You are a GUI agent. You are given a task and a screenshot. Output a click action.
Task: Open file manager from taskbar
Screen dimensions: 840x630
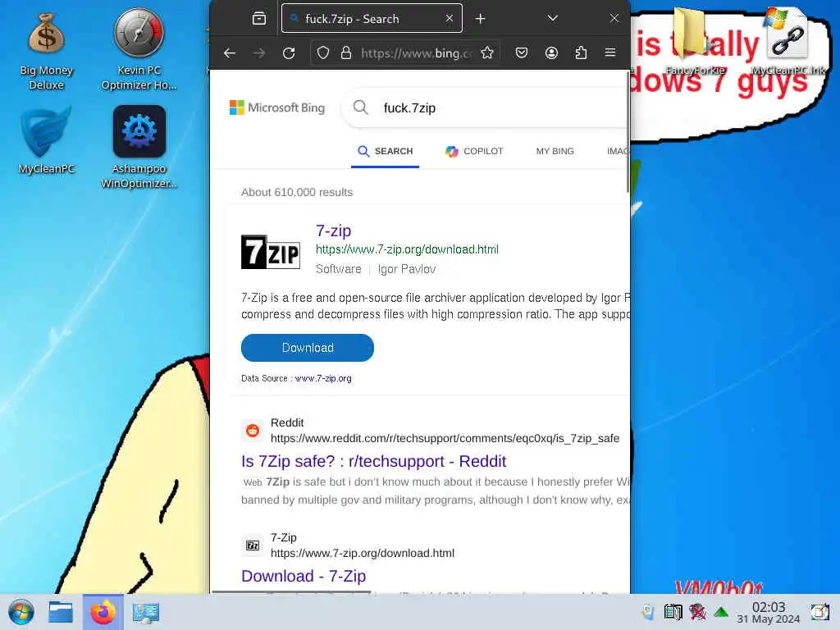(x=61, y=612)
